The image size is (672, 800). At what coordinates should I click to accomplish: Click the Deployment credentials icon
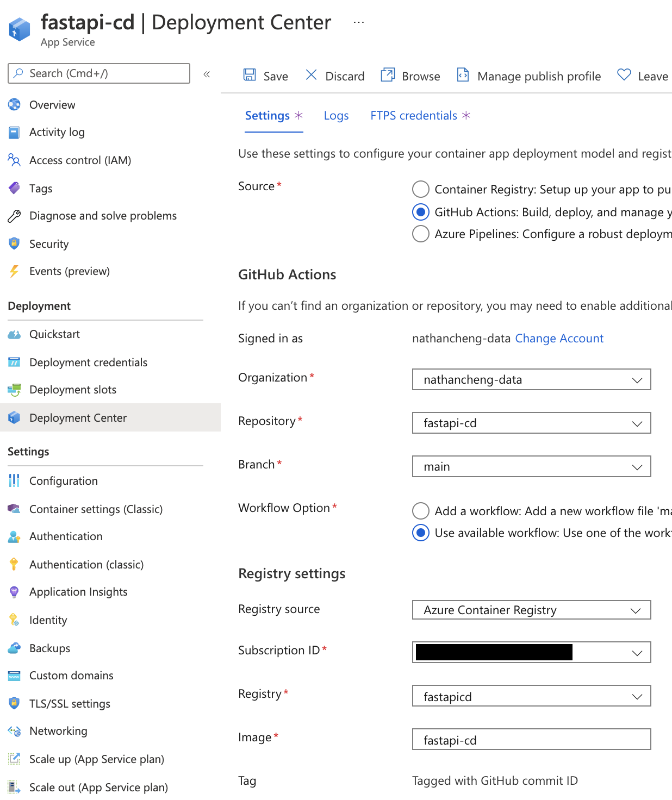pyautogui.click(x=14, y=362)
